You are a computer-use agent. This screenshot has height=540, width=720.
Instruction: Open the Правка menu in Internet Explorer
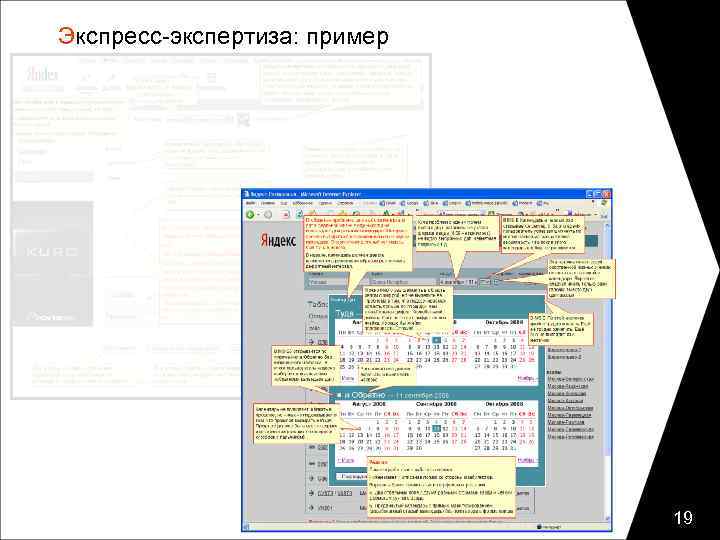[x=268, y=203]
